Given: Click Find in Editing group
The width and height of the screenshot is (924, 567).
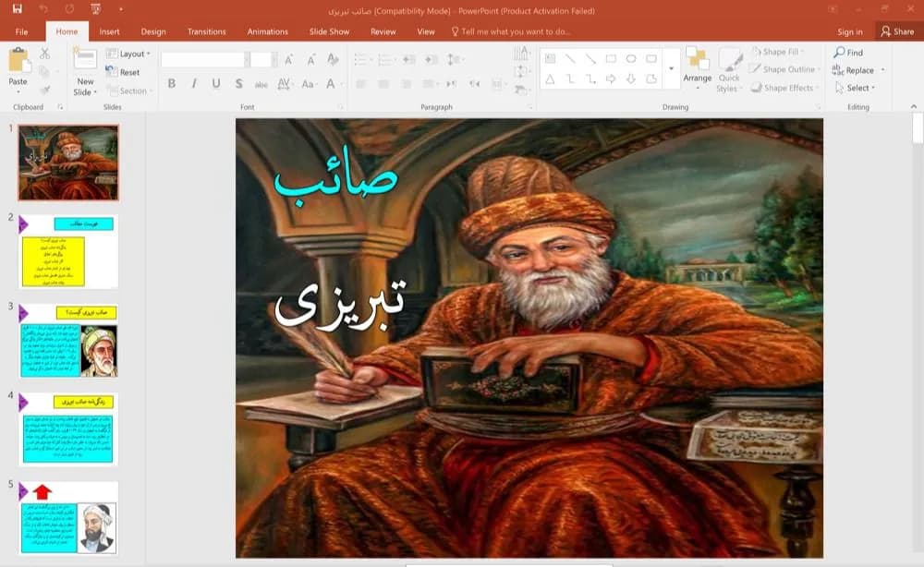Looking at the screenshot, I should tap(848, 53).
